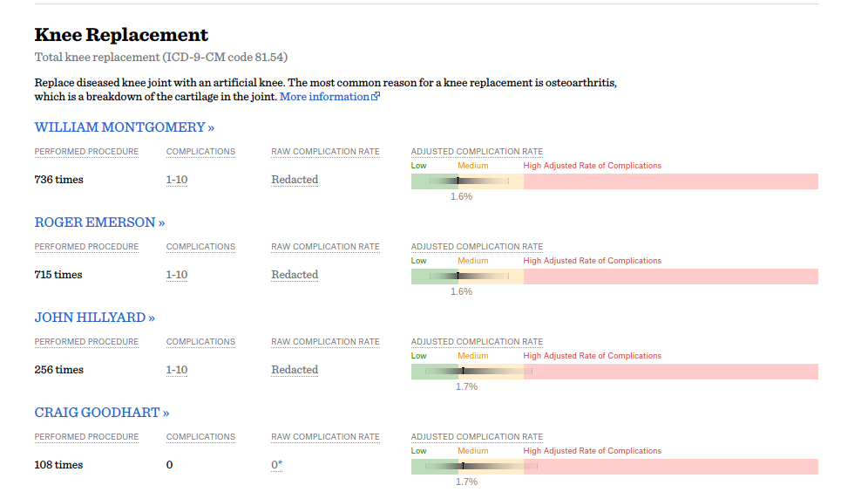The height and width of the screenshot is (492, 868).
Task: Click William Montgomery's Redacted raw complication rate
Action: coord(295,180)
